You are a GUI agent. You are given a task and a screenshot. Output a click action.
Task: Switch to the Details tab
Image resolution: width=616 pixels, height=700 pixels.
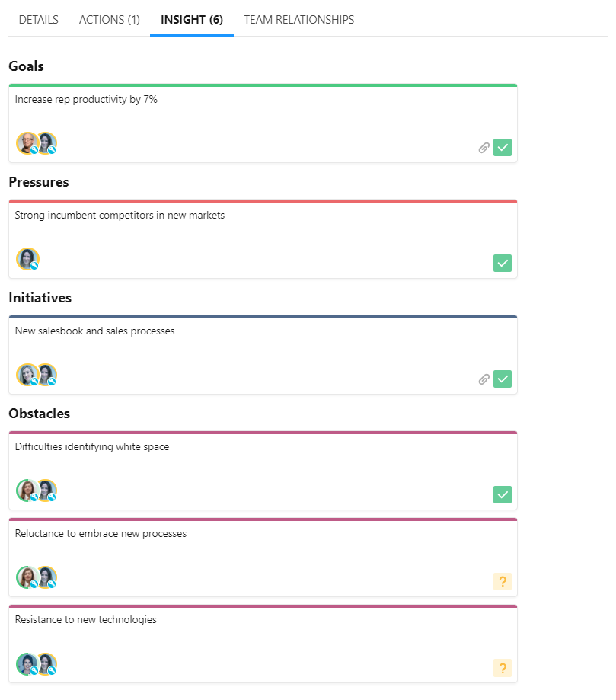coord(39,20)
